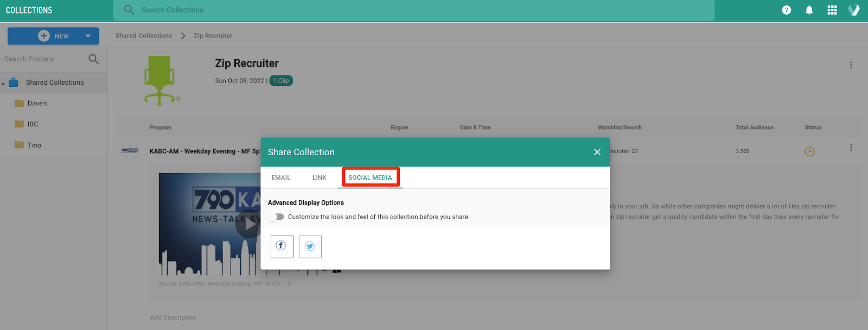Click the 1 Clip badge
The width and height of the screenshot is (868, 330).
[281, 81]
